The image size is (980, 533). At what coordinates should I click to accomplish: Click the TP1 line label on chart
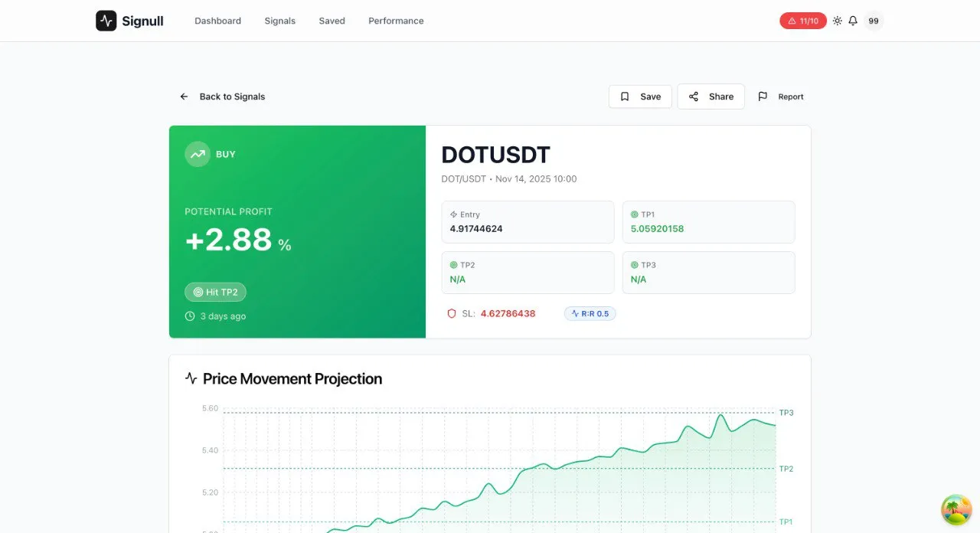click(786, 522)
